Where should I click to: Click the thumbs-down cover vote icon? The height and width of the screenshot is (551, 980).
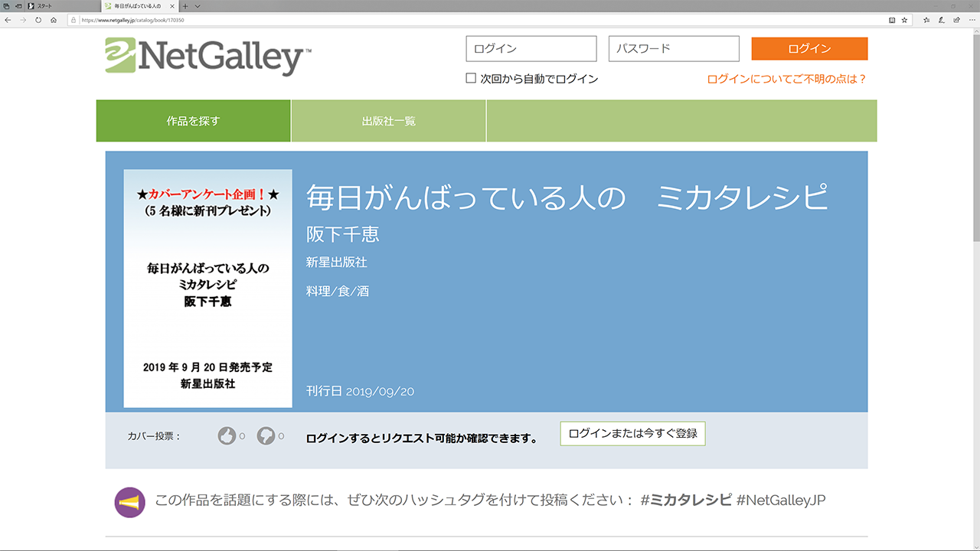(266, 435)
